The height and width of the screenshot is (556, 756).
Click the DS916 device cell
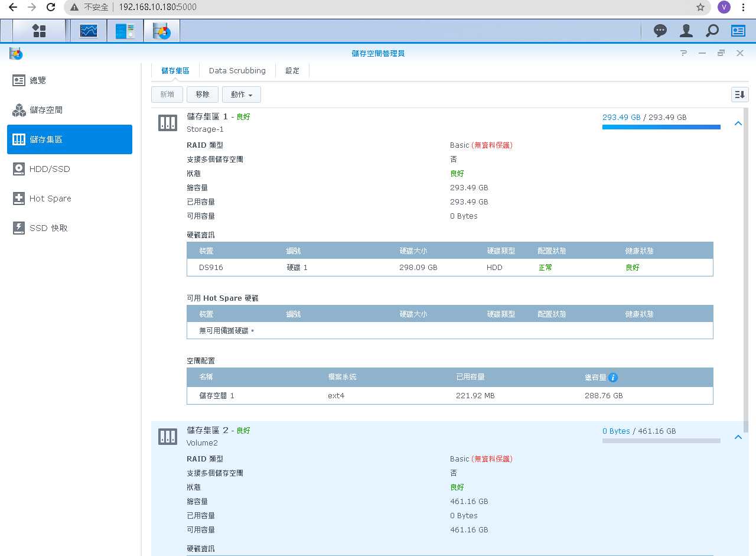(x=211, y=268)
